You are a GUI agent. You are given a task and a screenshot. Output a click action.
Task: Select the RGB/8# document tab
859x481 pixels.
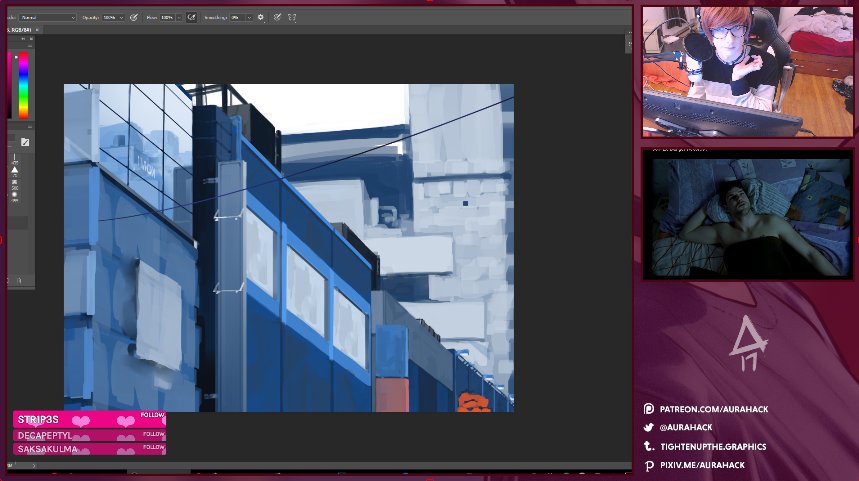pos(20,30)
